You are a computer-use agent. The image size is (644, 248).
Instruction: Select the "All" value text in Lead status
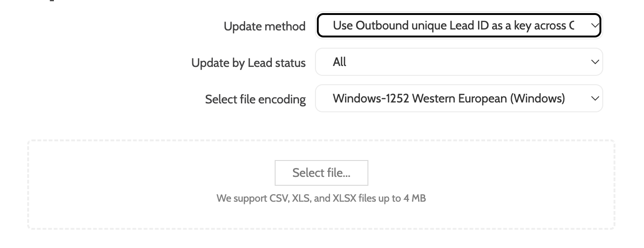click(339, 62)
